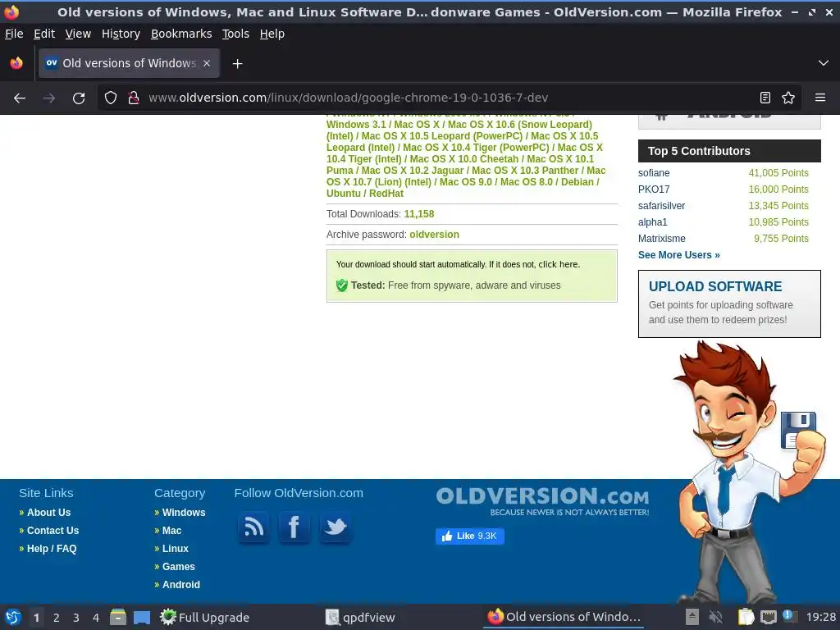The height and width of the screenshot is (630, 840).
Task: Switch to workspace 2 in taskbar
Action: click(57, 618)
